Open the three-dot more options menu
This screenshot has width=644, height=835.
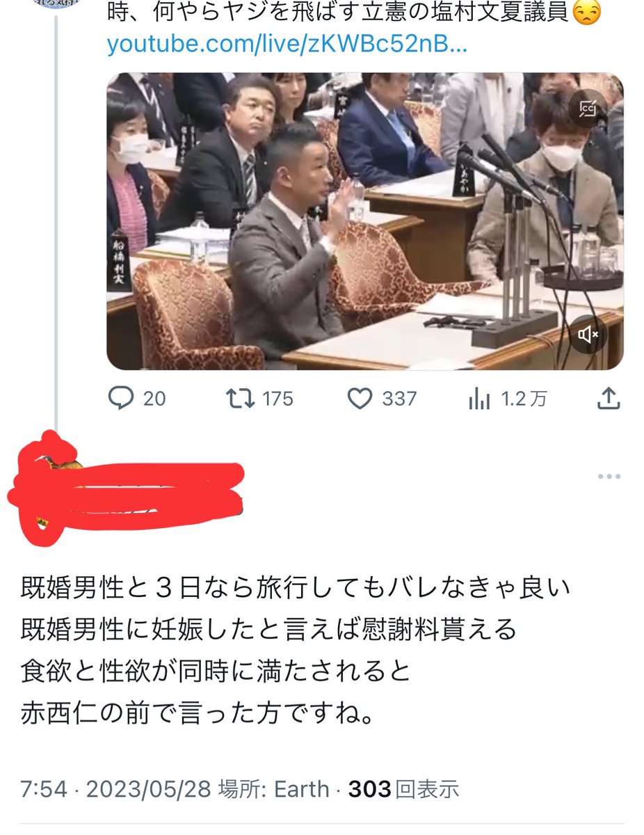609,477
